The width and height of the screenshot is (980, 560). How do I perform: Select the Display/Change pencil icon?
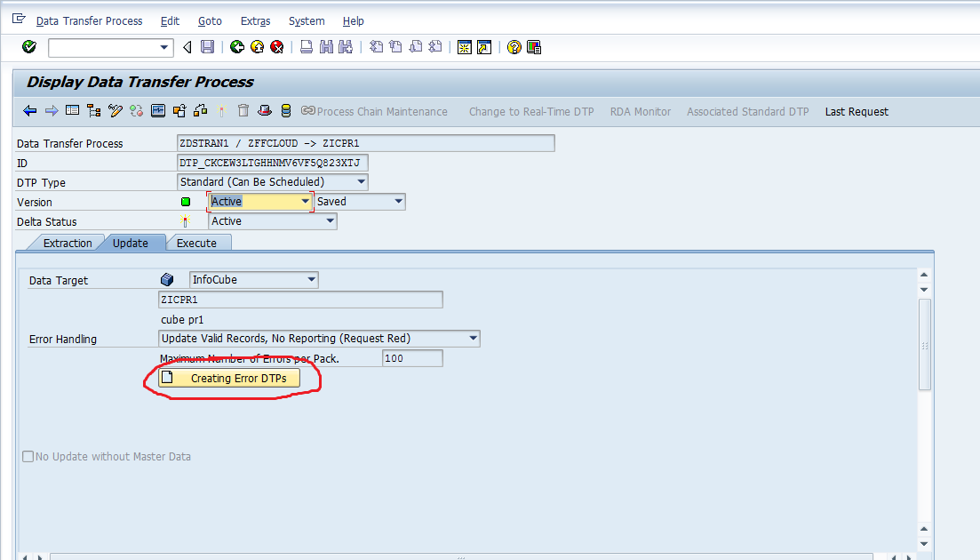click(x=115, y=110)
